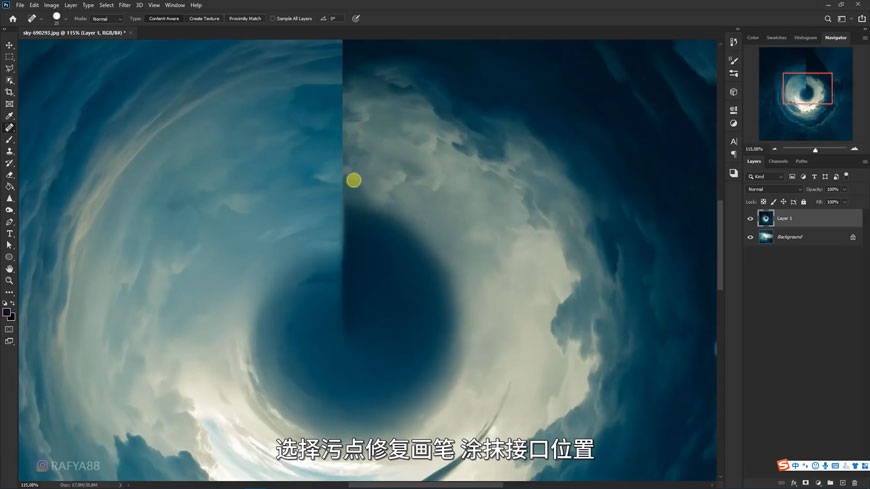Click the Content-Aware type button

pos(163,18)
